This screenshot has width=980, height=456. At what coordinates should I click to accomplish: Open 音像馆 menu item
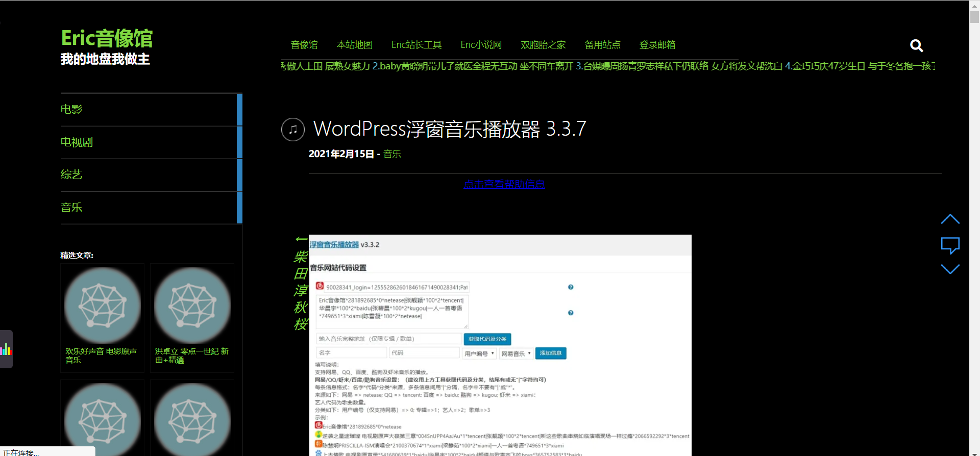304,45
